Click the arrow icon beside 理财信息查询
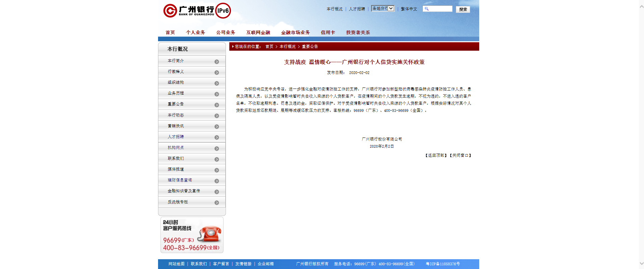Image resolution: width=644 pixels, height=269 pixels. (217, 181)
